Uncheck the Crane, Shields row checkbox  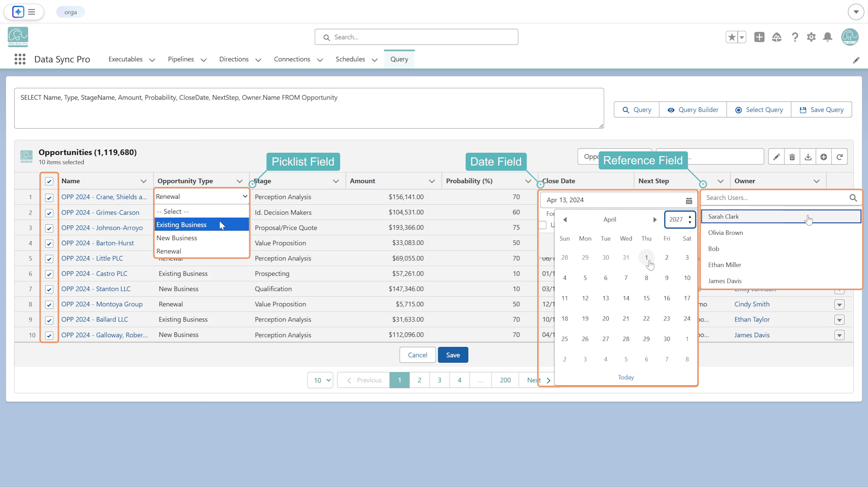(x=49, y=198)
